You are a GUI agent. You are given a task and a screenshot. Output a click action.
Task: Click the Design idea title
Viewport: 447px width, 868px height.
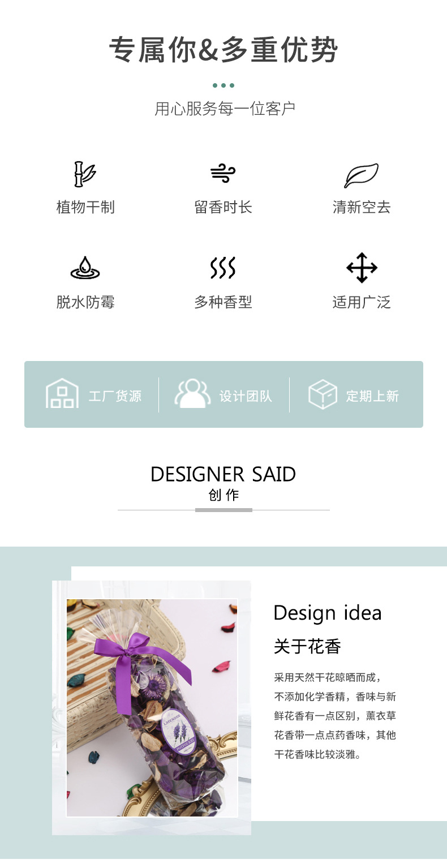click(x=328, y=613)
